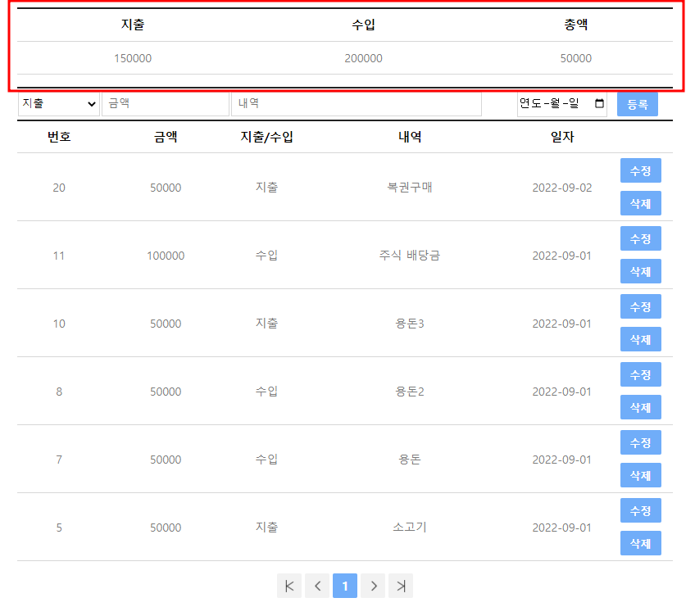This screenshot has height=616, width=695.
Task: Click 삭제 on the 용돈2 row
Action: (x=640, y=407)
